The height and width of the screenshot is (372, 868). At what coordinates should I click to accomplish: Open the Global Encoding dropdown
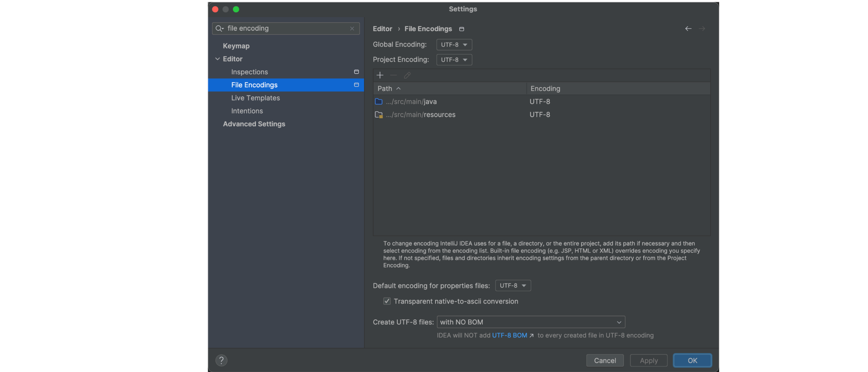click(x=454, y=45)
